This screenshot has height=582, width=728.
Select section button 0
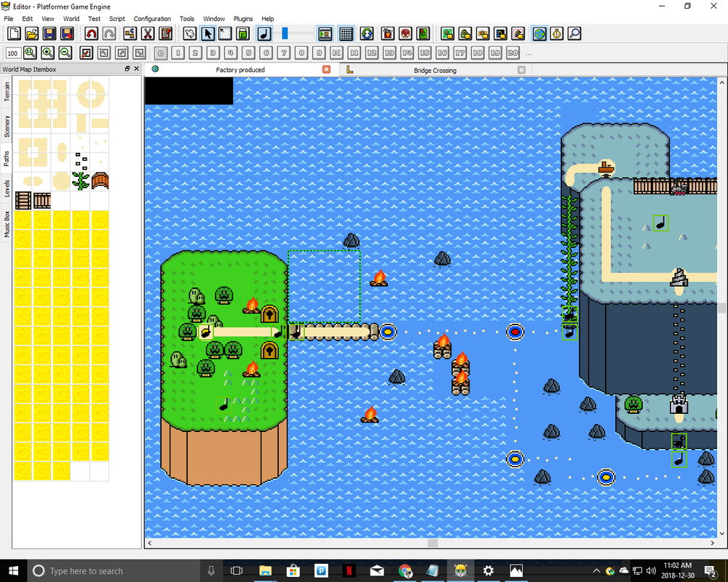pos(160,53)
